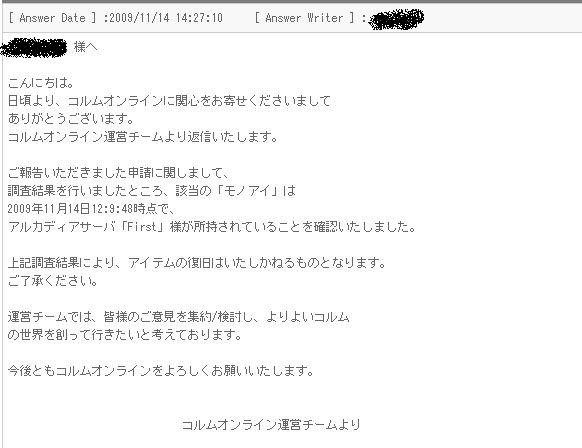The height and width of the screenshot is (448, 582).
Task: Click the Answer Date label
Action: coord(52,18)
